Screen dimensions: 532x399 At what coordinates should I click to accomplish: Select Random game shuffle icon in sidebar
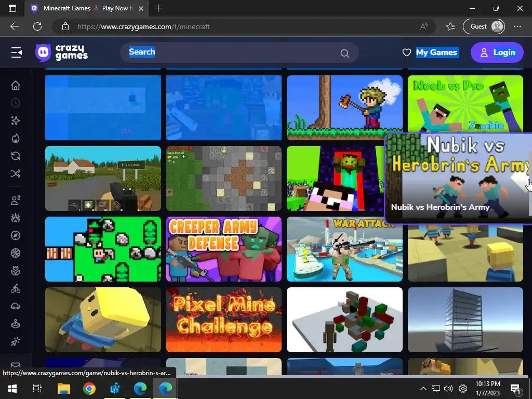pyautogui.click(x=16, y=174)
